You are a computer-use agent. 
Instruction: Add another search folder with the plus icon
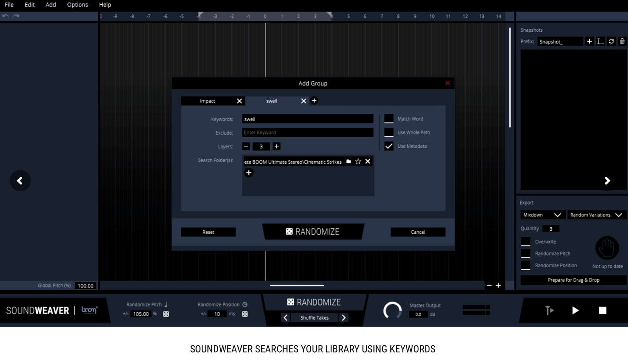coord(249,172)
